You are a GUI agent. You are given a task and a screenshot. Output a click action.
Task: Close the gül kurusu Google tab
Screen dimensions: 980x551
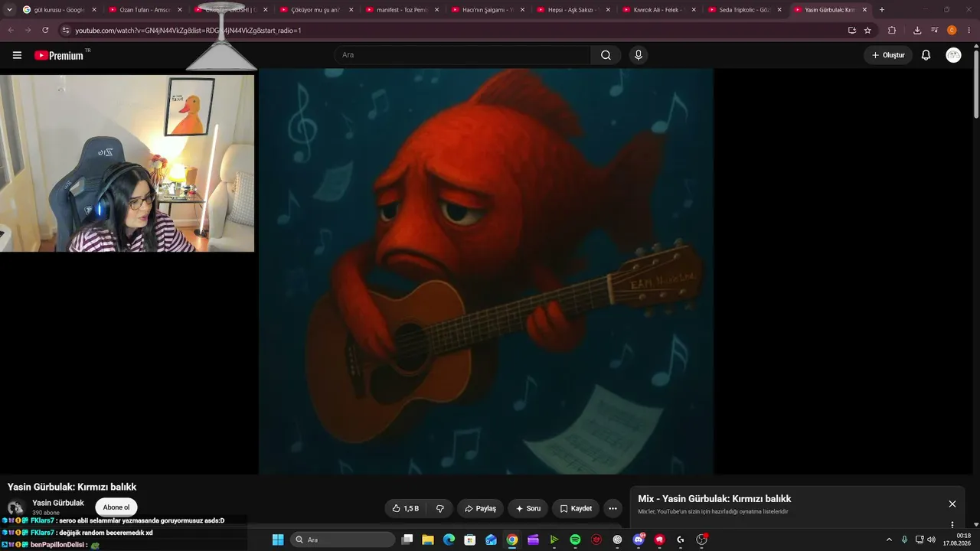(x=94, y=10)
